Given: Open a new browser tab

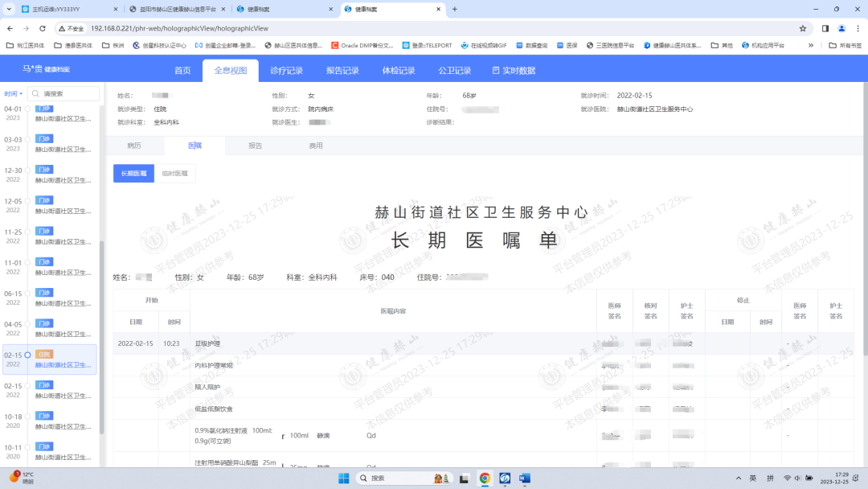Looking at the screenshot, I should [454, 9].
